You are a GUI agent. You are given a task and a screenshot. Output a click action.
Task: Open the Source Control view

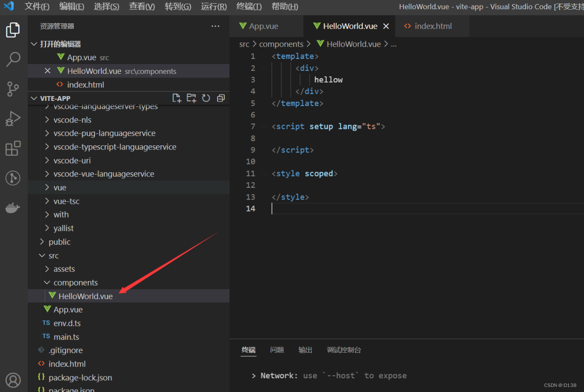[13, 89]
